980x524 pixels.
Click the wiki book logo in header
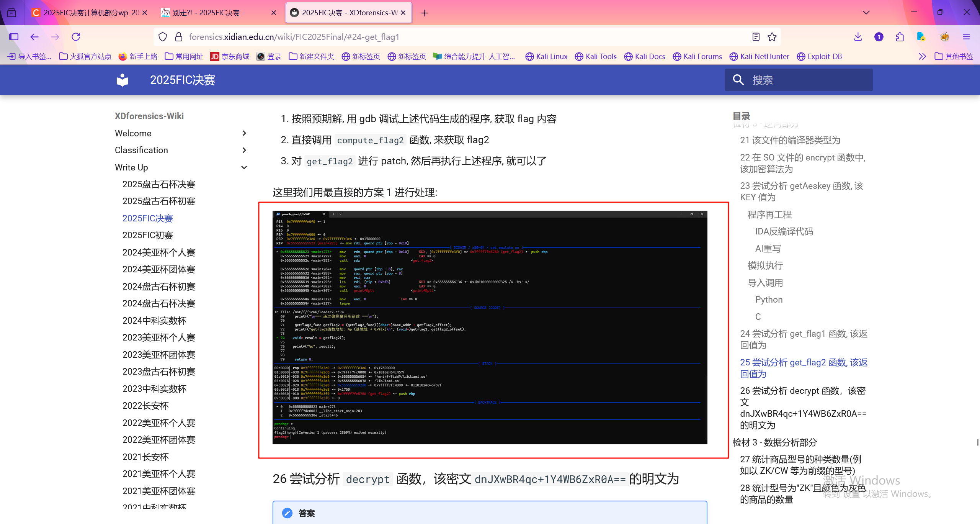point(122,80)
